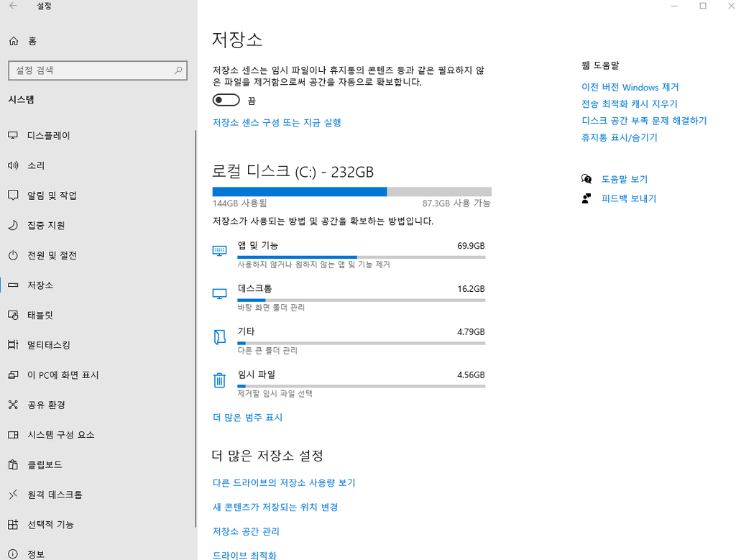Click the 4.79GB value for 기타
This screenshot has height=560, width=736.
coord(471,332)
